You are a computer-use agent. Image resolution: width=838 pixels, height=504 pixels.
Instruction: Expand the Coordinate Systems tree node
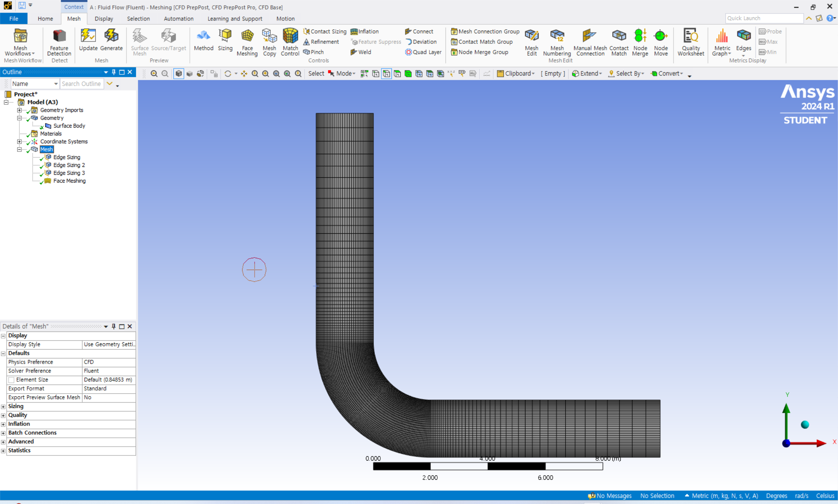pos(19,142)
